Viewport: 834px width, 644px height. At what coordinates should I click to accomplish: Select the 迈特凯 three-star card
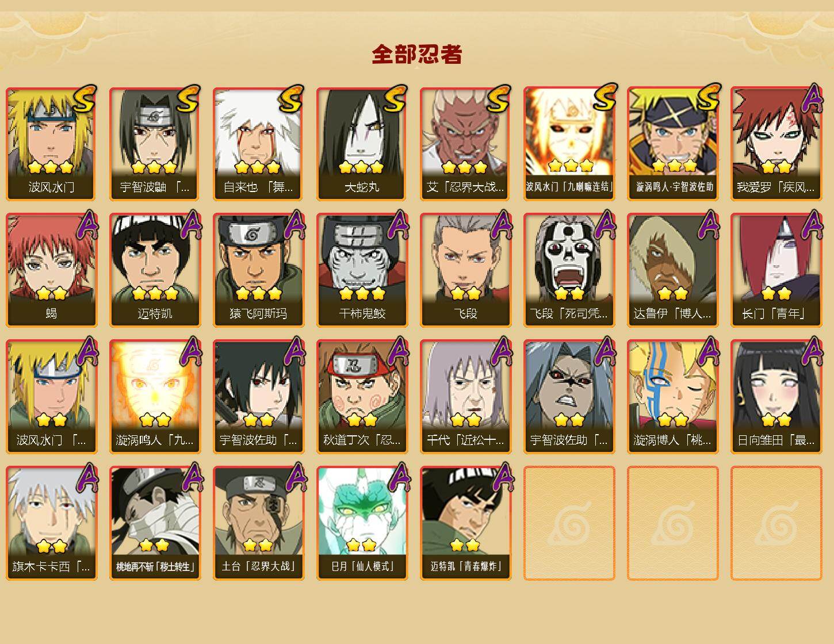(155, 270)
